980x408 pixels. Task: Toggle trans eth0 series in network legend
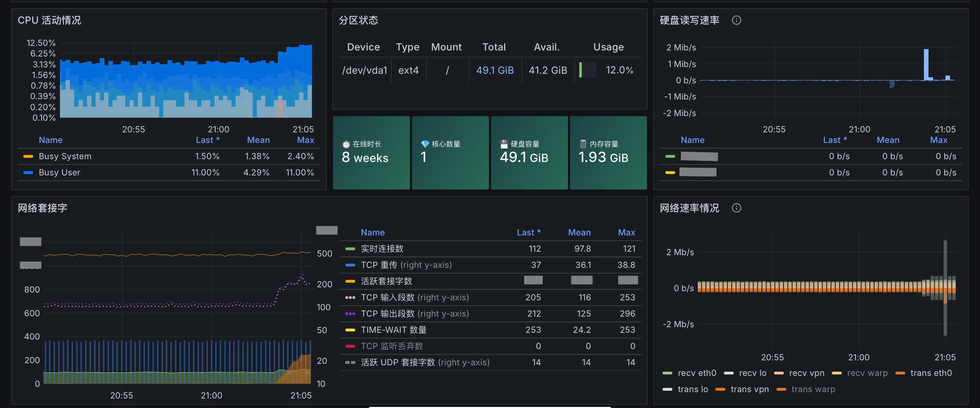pos(931,373)
